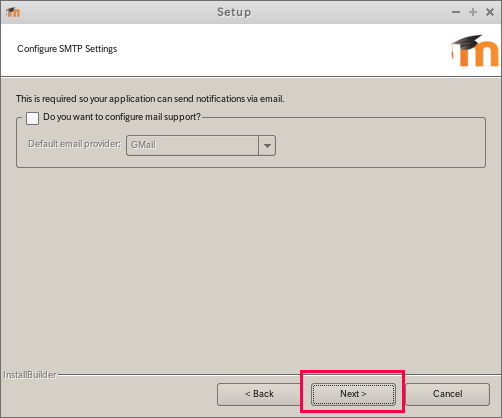Enable the configure mail support checkbox
The width and height of the screenshot is (502, 418).
32,118
